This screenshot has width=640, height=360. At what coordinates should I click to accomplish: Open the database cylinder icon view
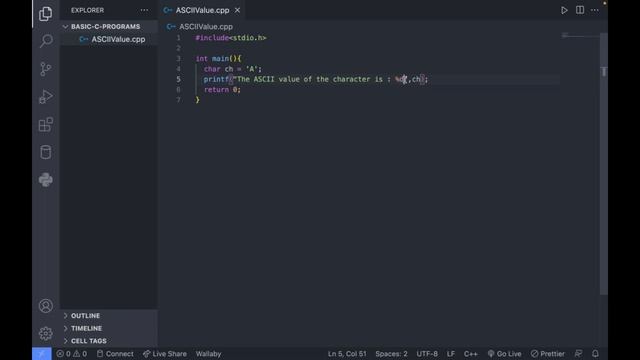coord(46,152)
